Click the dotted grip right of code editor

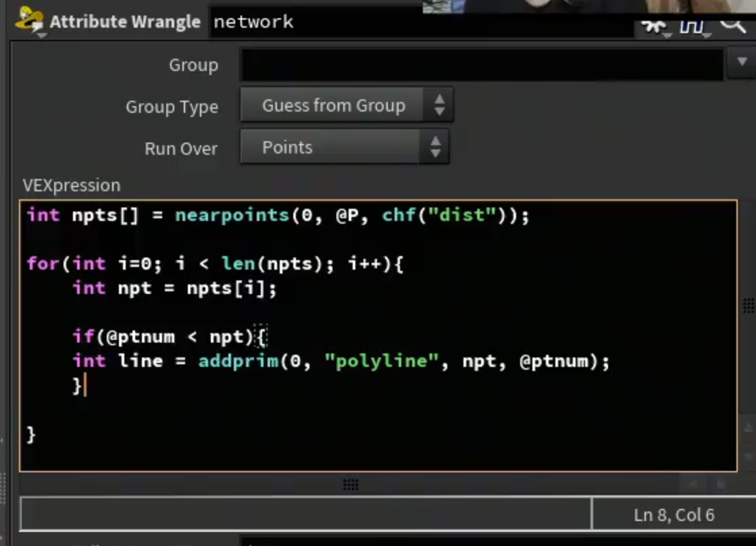(749, 305)
